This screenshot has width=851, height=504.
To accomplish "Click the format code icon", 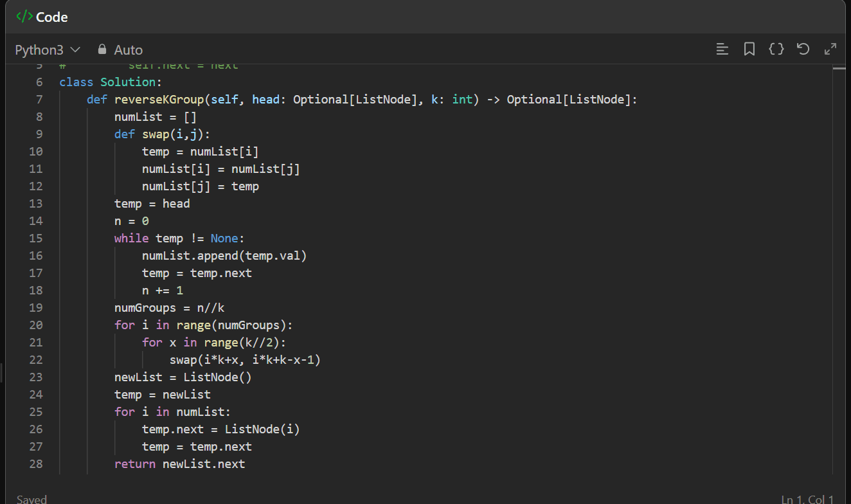I will click(x=722, y=50).
